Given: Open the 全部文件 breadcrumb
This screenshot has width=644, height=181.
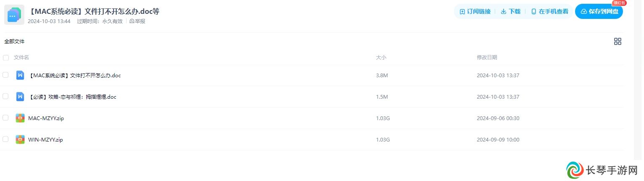Looking at the screenshot, I should 14,42.
